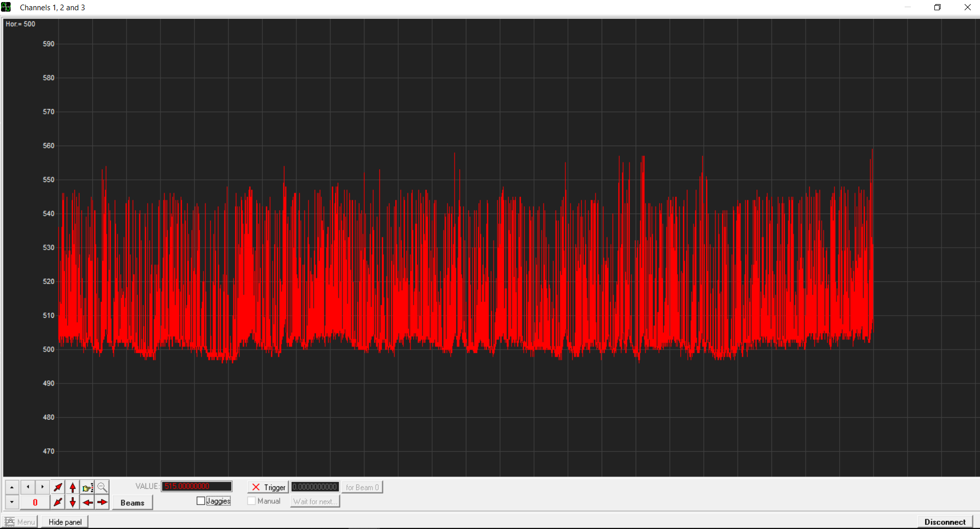Image resolution: width=980 pixels, height=529 pixels.
Task: Click the diagonal up-right red arrow icon
Action: (x=58, y=487)
